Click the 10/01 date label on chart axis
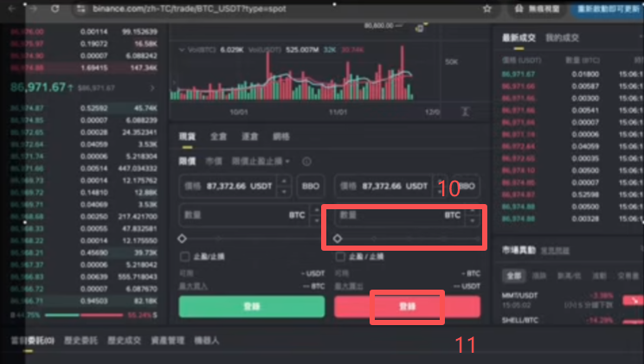 point(239,112)
